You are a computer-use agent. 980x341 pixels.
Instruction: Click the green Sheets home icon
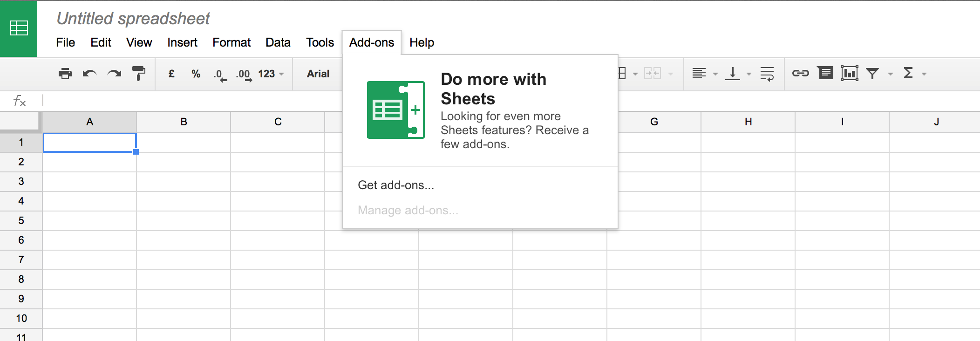(19, 28)
